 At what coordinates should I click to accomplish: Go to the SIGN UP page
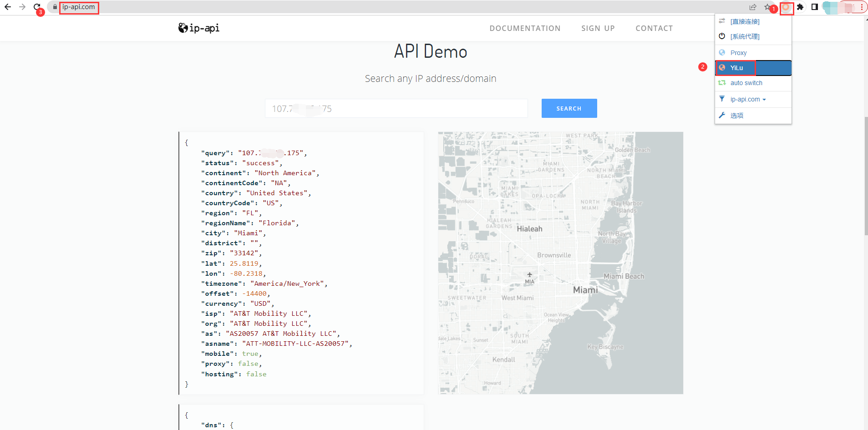pos(598,28)
